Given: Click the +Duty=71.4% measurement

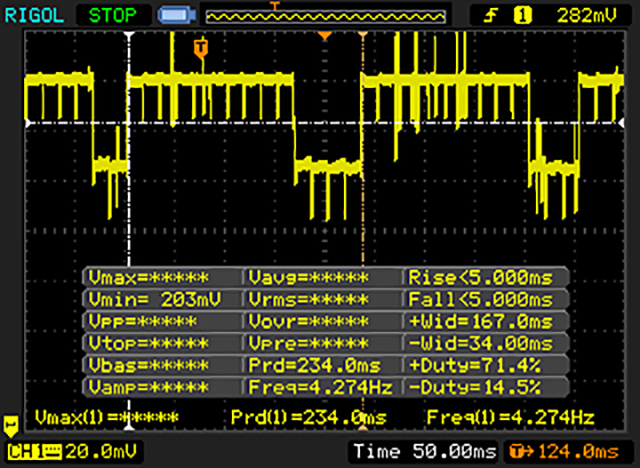Looking at the screenshot, I should [486, 365].
